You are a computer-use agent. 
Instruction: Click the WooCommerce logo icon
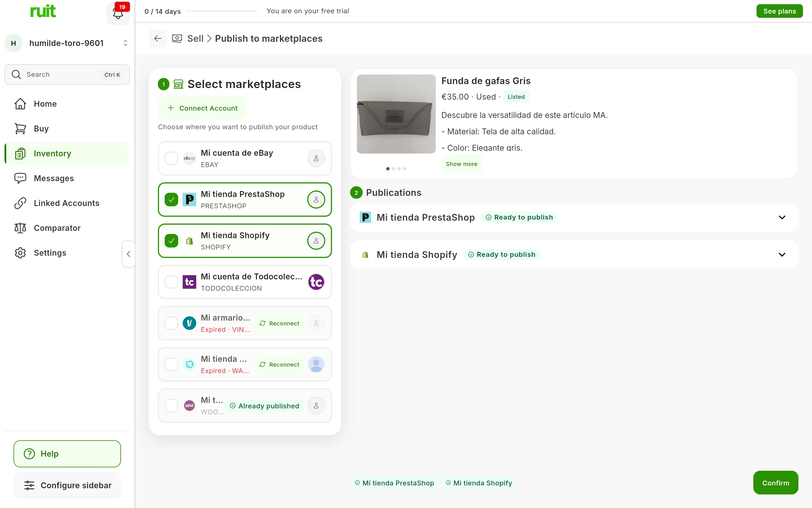(x=189, y=406)
